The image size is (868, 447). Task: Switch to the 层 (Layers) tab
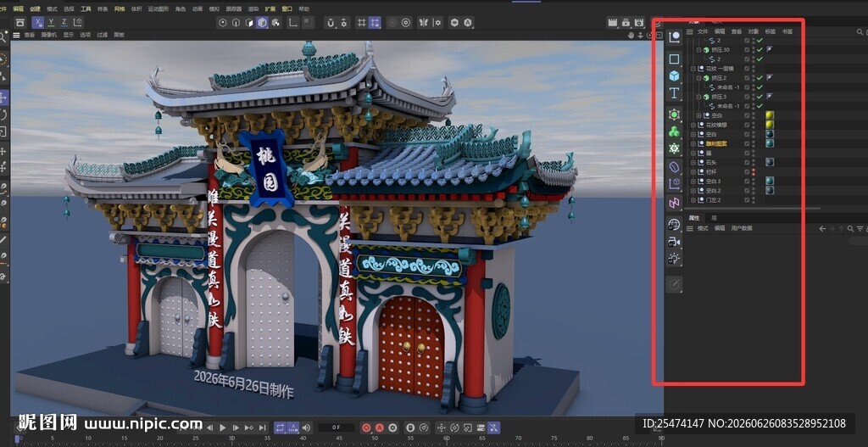pyautogui.click(x=714, y=218)
